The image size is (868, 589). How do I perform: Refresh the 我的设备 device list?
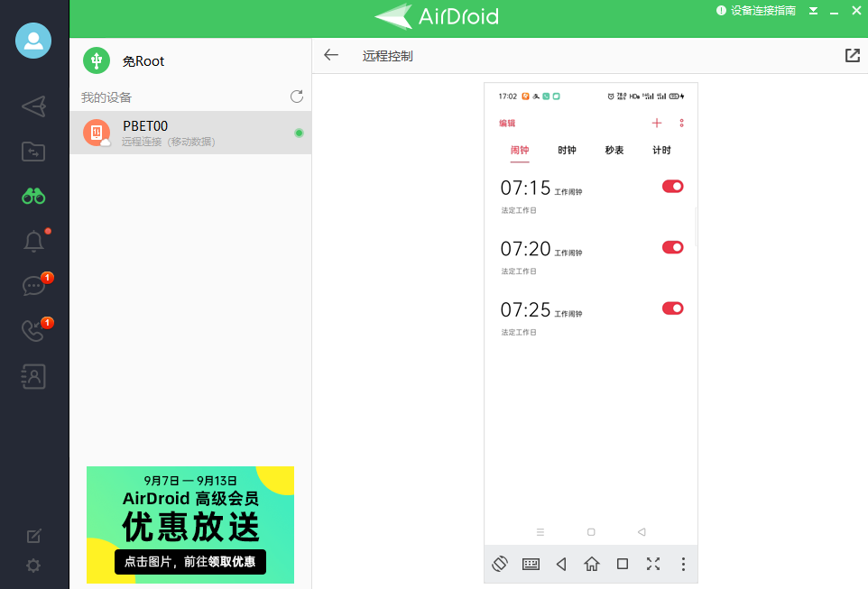(297, 97)
